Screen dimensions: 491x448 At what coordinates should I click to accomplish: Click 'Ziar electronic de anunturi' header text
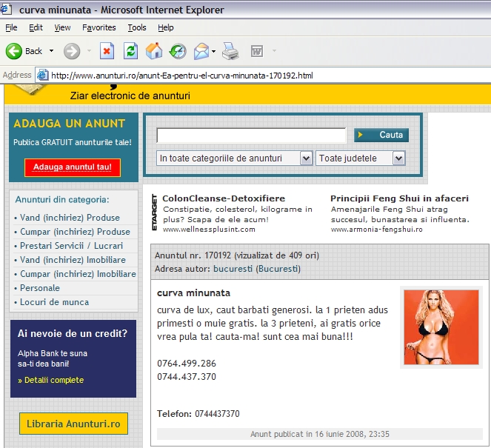(130, 96)
